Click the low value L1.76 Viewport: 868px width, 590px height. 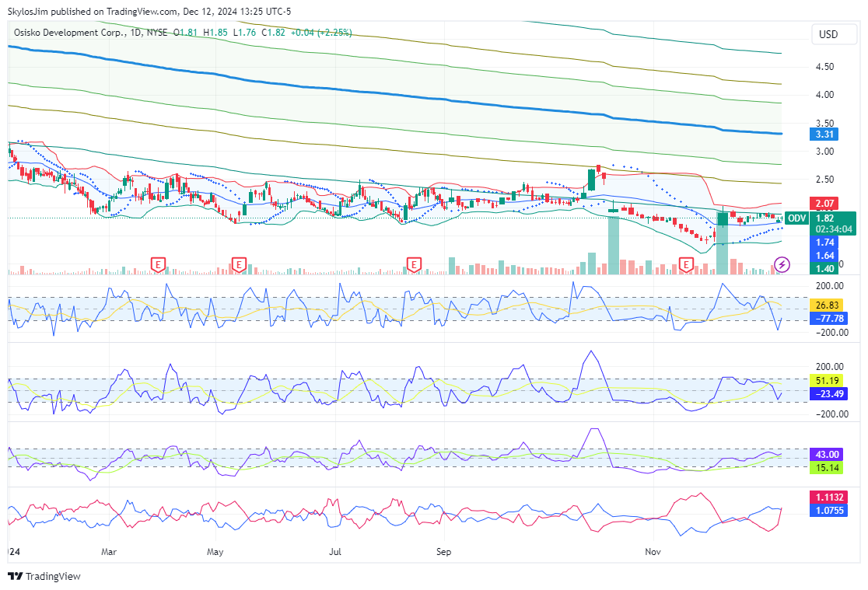(244, 33)
